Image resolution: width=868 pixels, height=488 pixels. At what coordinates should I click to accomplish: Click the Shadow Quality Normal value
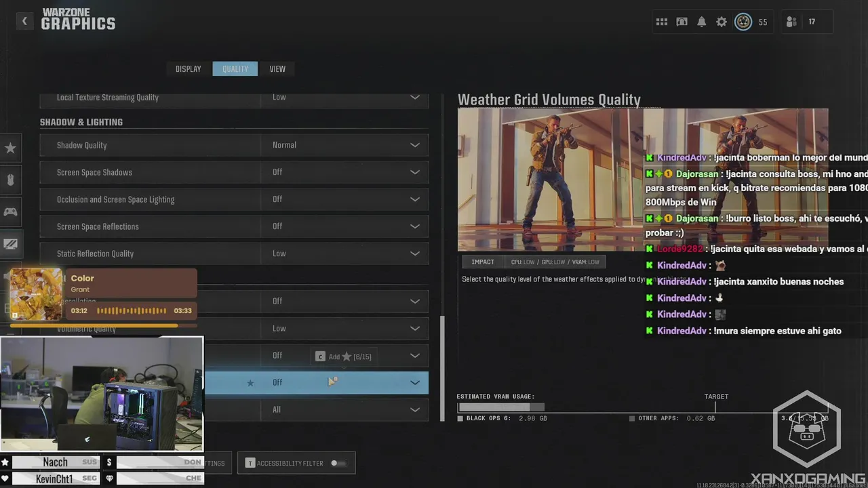pos(284,145)
